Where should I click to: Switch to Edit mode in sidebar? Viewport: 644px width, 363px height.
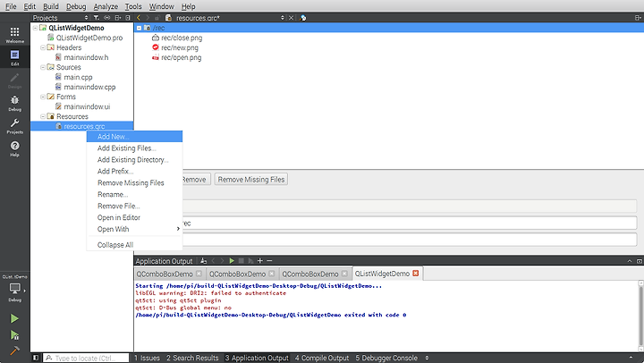coord(15,57)
